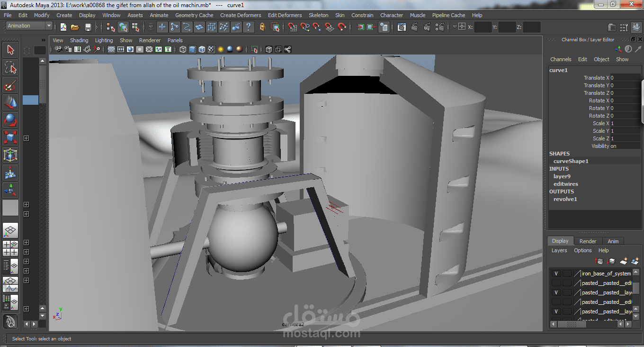
Task: Click the Translate X value field
Action: click(x=625, y=78)
